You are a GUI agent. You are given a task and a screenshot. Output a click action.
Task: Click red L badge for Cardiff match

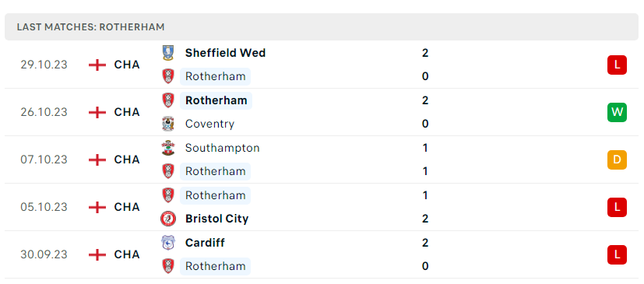pos(617,254)
